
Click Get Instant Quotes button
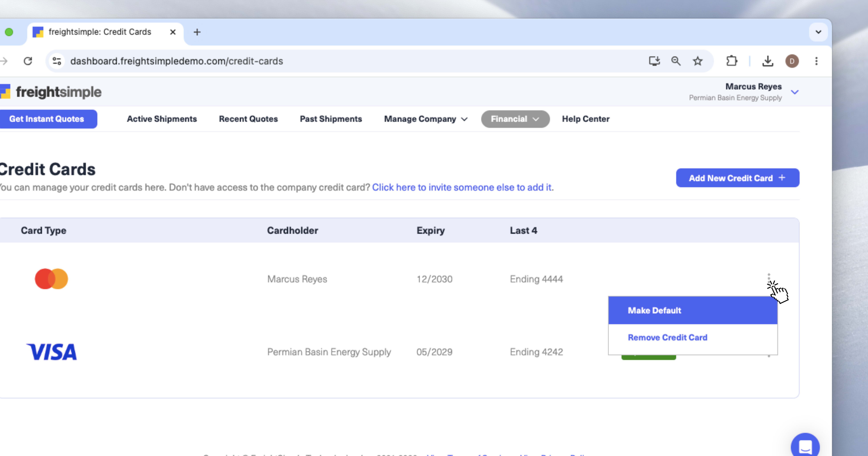click(x=48, y=119)
